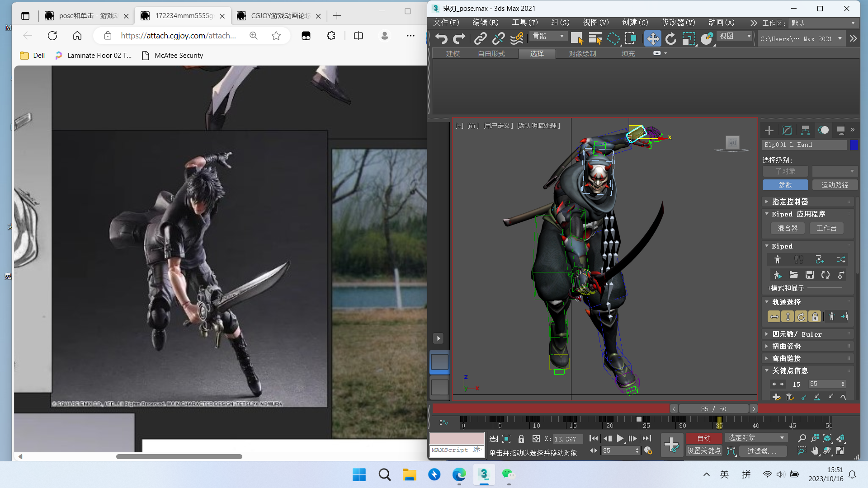868x488 pixels.
Task: Open the 编辑(E) menu
Action: [485, 23]
